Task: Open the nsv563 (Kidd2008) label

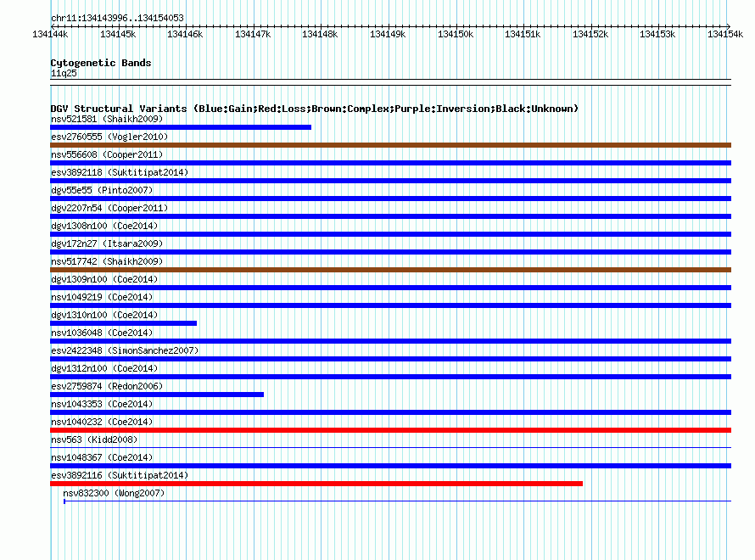Action: (94, 440)
